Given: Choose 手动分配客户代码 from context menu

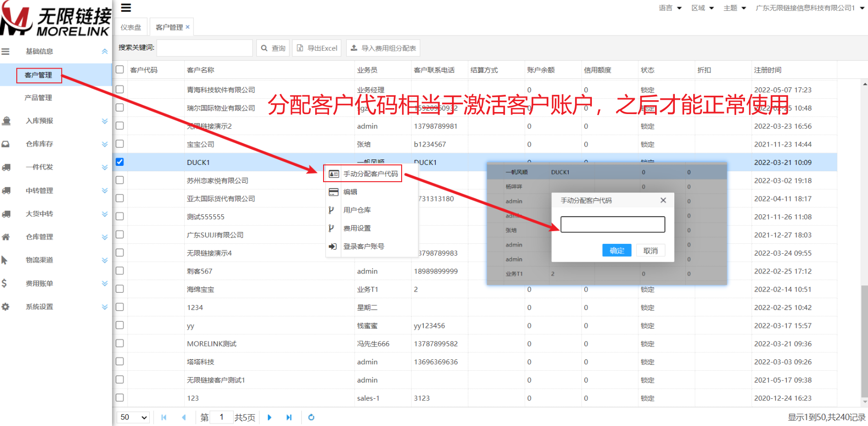Looking at the screenshot, I should tap(363, 174).
